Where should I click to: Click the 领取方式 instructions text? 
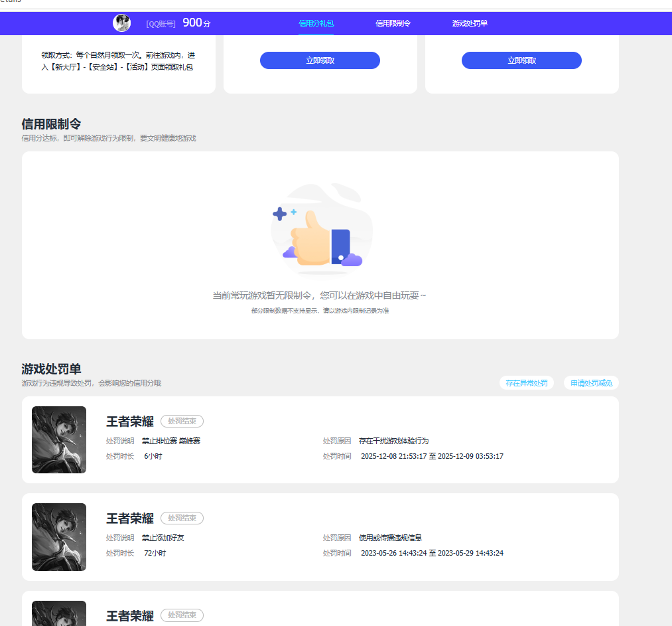[118, 61]
